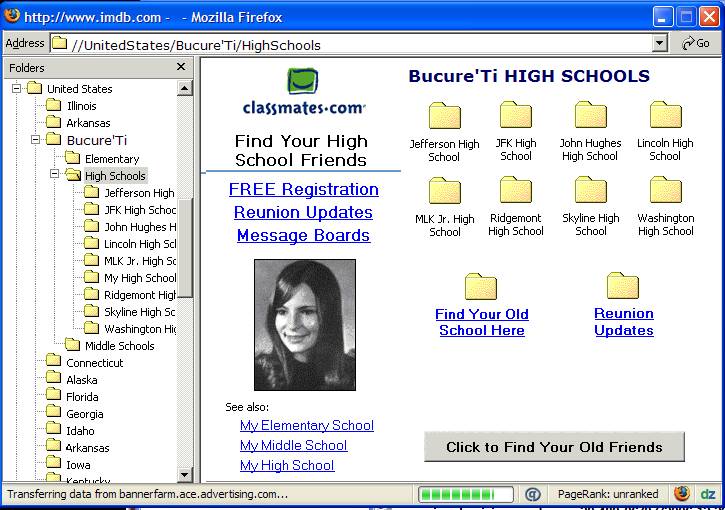
Task: Open the Message Boards link
Action: (303, 235)
